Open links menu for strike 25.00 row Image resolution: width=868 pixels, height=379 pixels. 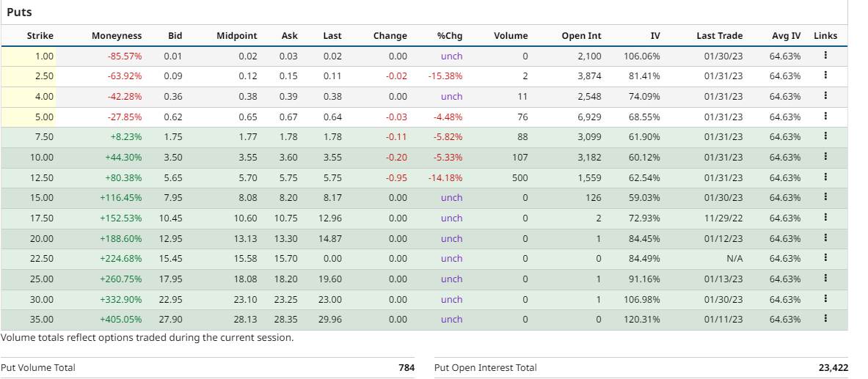coord(825,279)
